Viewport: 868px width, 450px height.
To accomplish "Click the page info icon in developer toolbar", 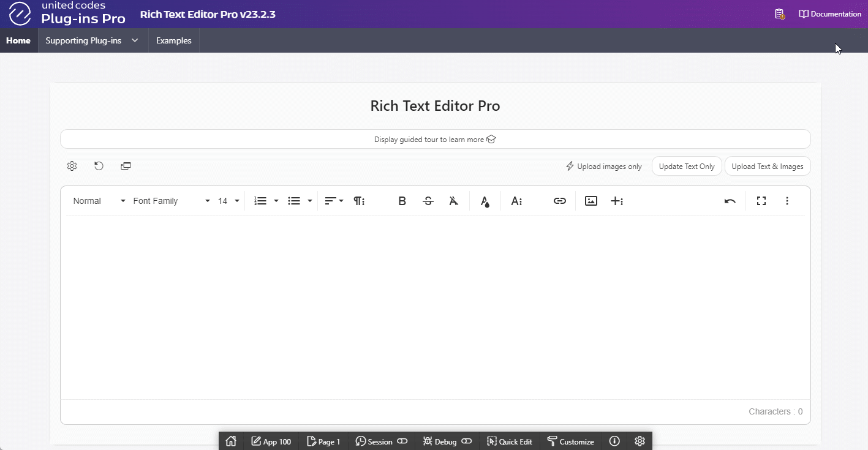I will pyautogui.click(x=615, y=441).
